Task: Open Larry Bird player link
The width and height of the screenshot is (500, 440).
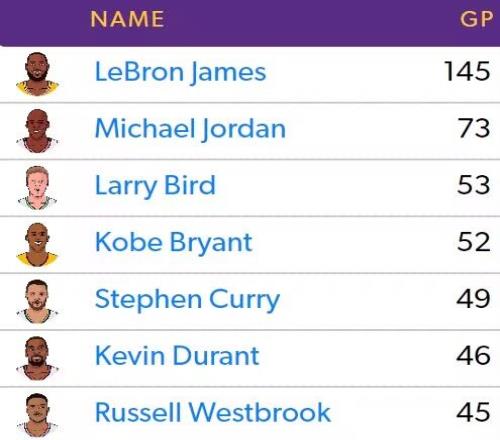Action: point(155,186)
